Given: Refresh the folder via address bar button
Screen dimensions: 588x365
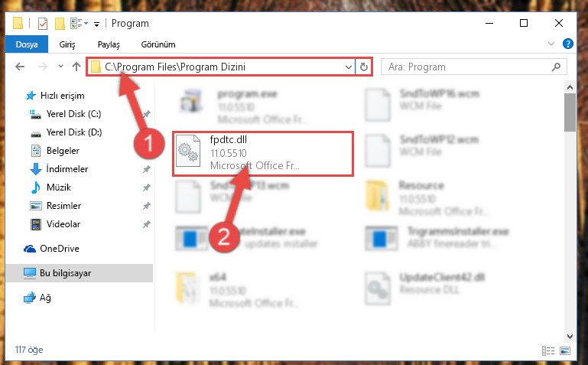Looking at the screenshot, I should click(x=364, y=67).
